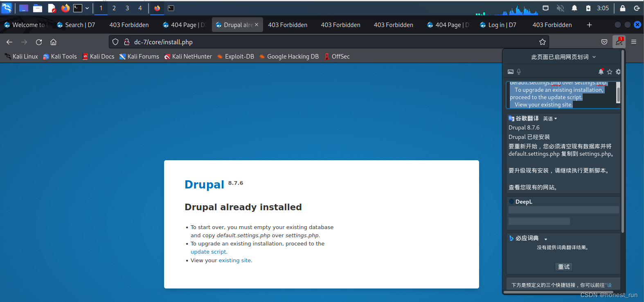Screen dimensions: 644x302
Task: Open the tracking protection shield icon
Action: tap(115, 42)
